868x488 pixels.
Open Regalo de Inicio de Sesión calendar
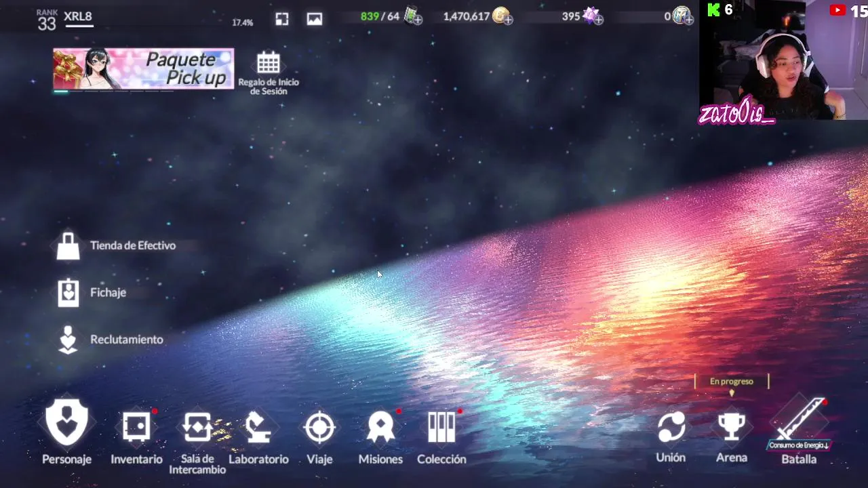[269, 63]
